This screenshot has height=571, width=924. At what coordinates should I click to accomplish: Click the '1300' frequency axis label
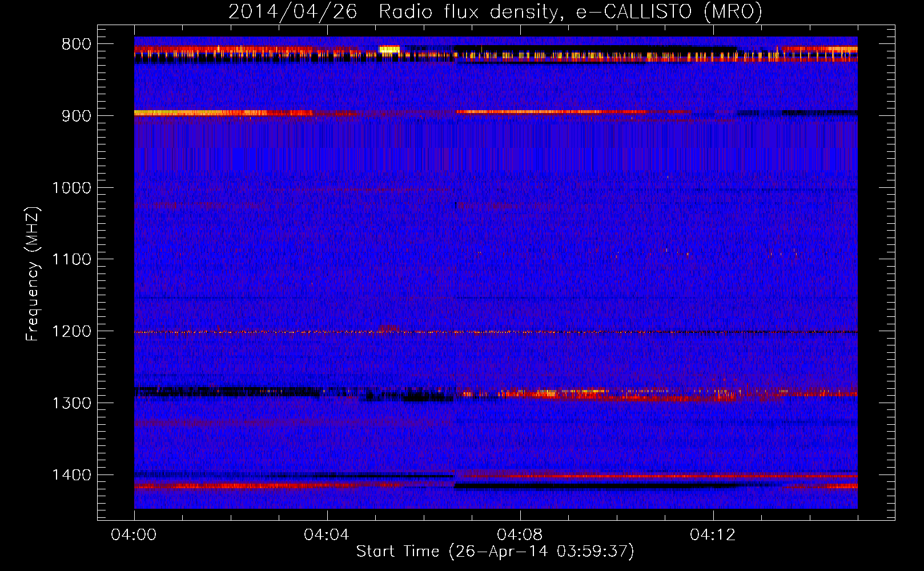click(72, 403)
